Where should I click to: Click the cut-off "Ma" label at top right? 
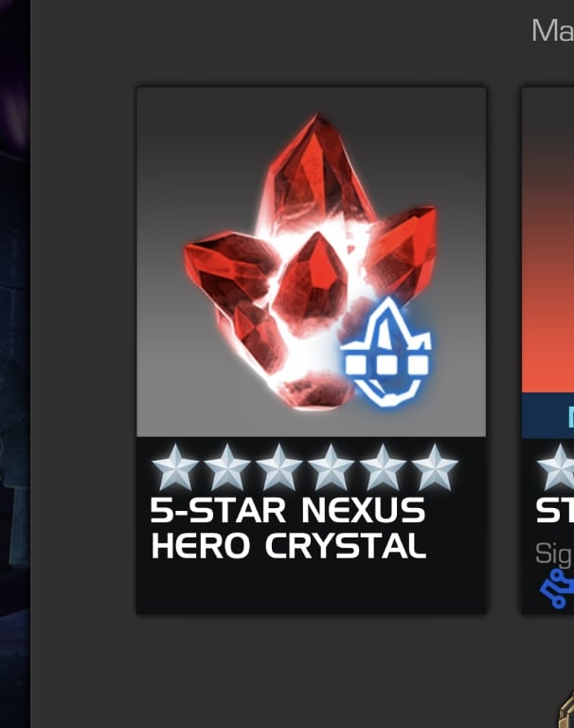[552, 30]
